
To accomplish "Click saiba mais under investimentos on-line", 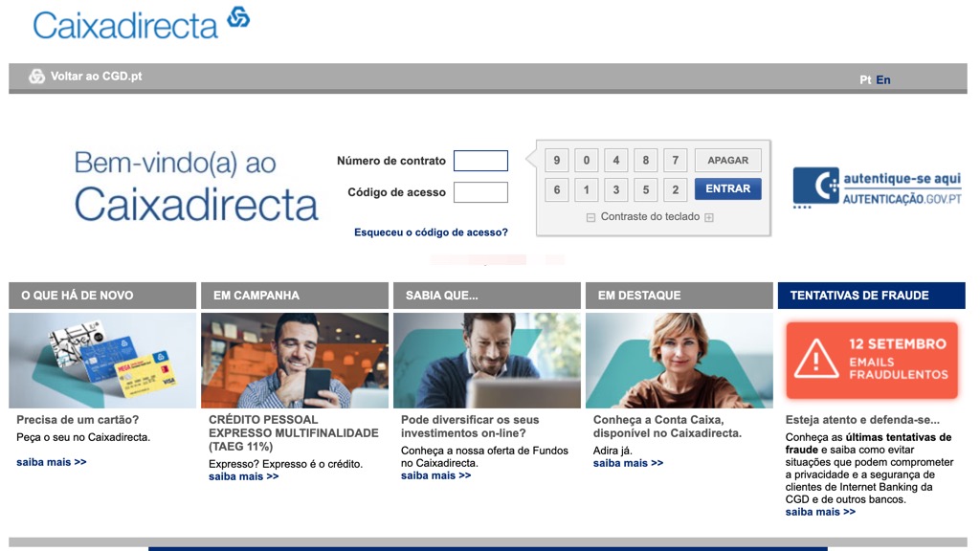I will pos(435,475).
